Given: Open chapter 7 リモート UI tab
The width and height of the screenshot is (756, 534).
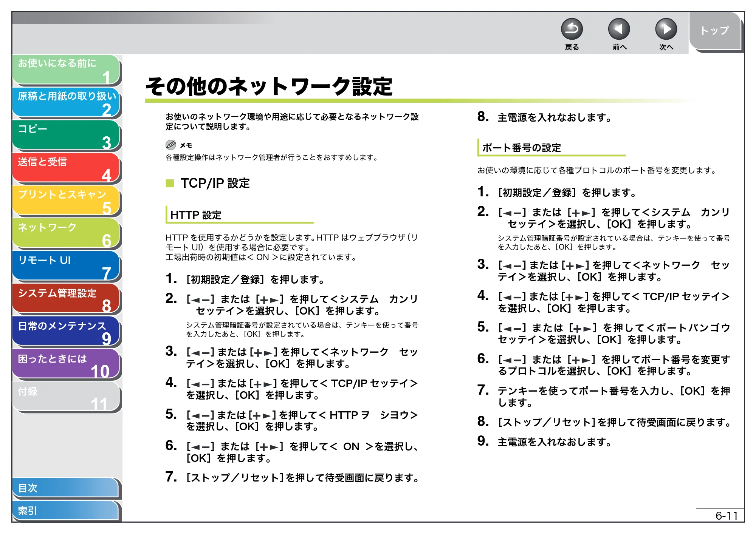Looking at the screenshot, I should pos(66,267).
